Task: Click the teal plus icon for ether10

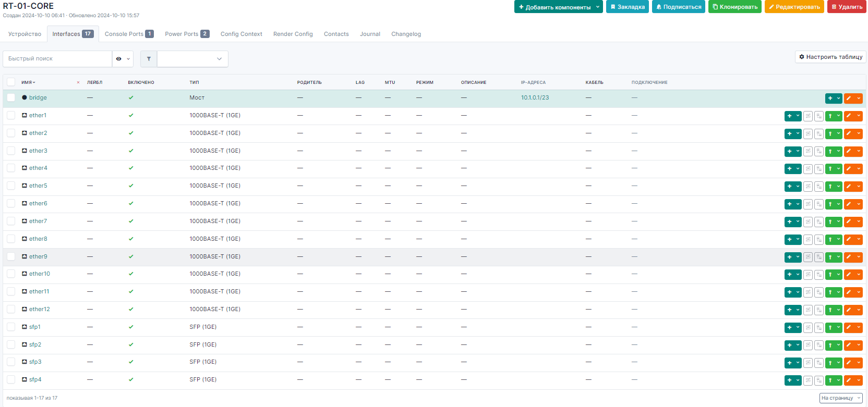Action: [790, 275]
